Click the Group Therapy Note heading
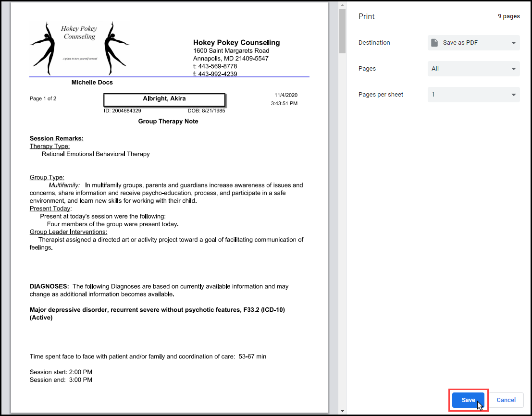 168,122
